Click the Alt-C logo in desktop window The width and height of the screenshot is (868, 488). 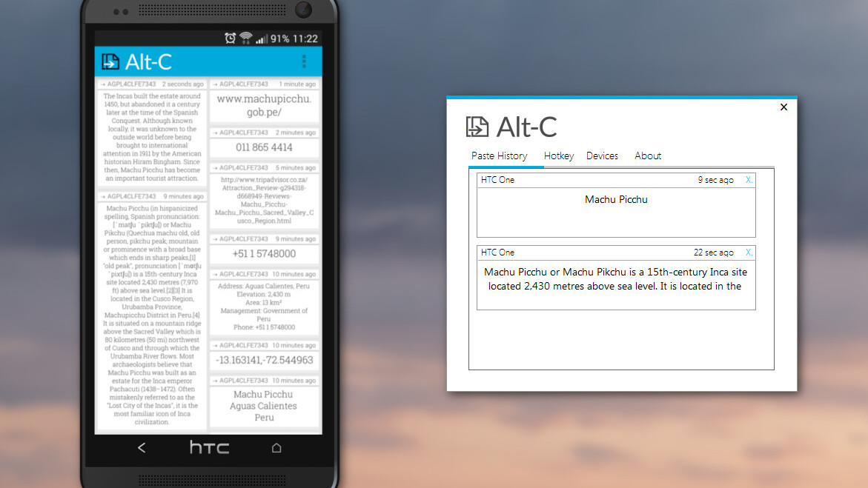click(477, 127)
